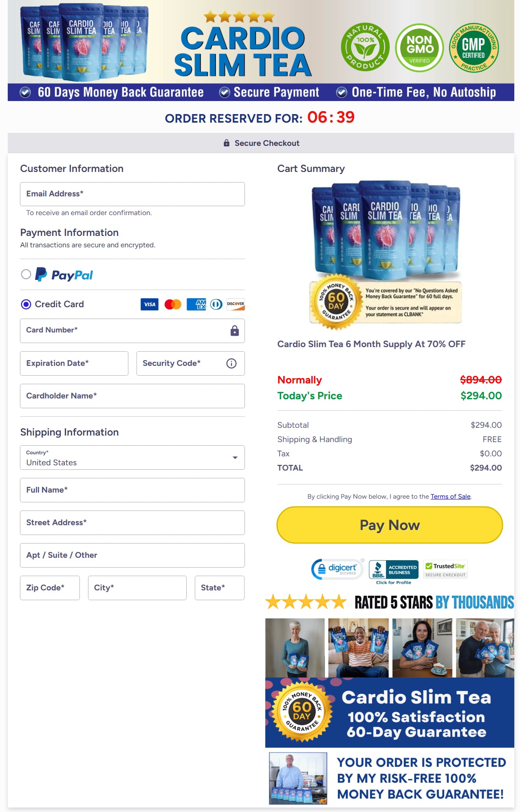Click the Security Code info icon
This screenshot has width=520, height=812.
[231, 363]
